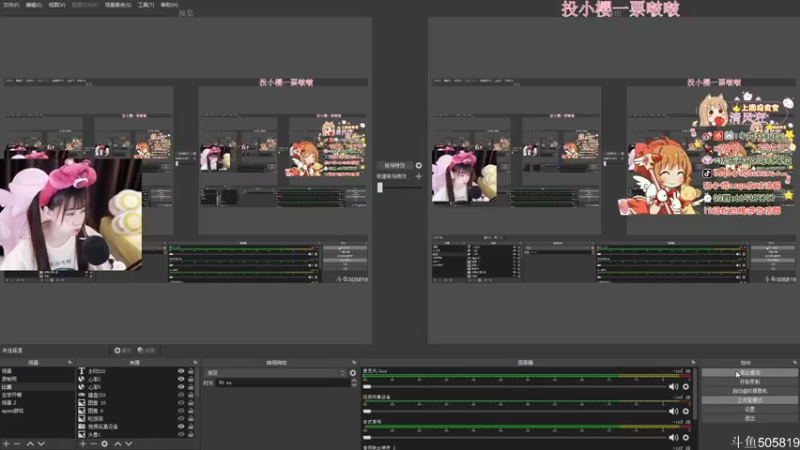Viewport: 800px width, 450px height.
Task: Select the apex游戏 scene
Action: click(37, 411)
